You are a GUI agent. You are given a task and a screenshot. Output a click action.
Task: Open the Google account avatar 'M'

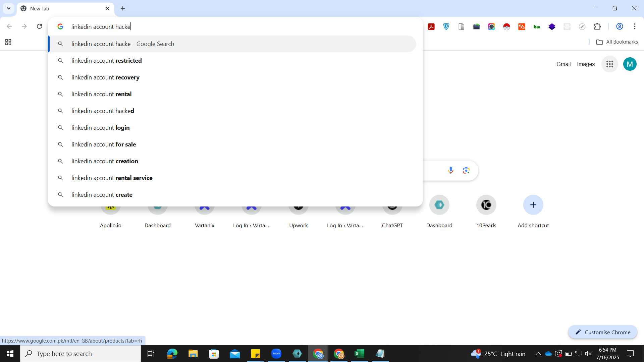pos(630,64)
